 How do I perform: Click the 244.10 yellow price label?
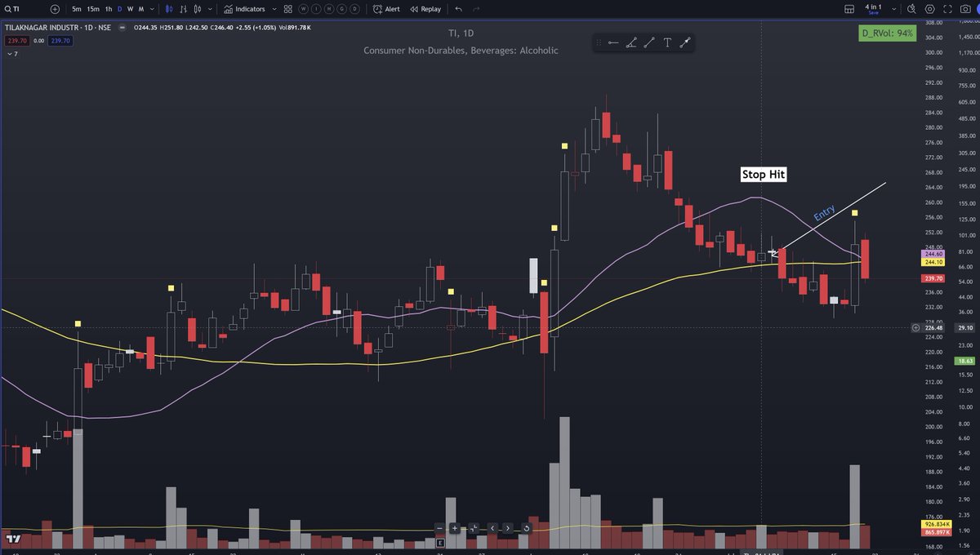933,262
